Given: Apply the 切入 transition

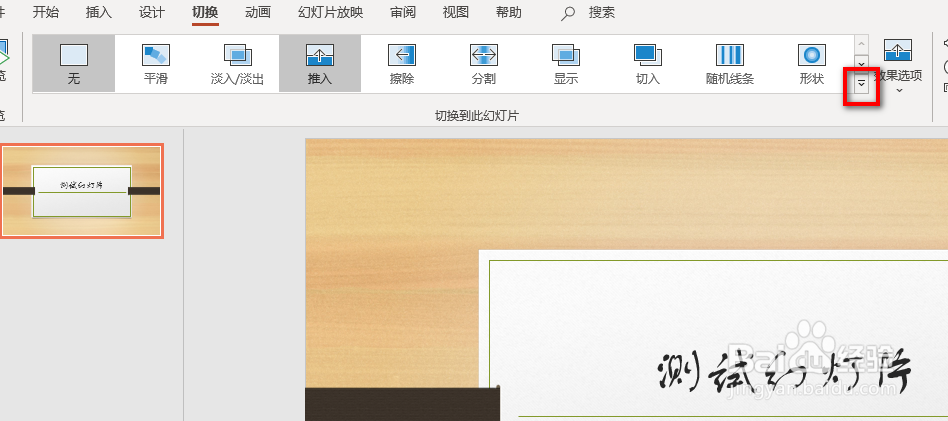Looking at the screenshot, I should (x=648, y=64).
